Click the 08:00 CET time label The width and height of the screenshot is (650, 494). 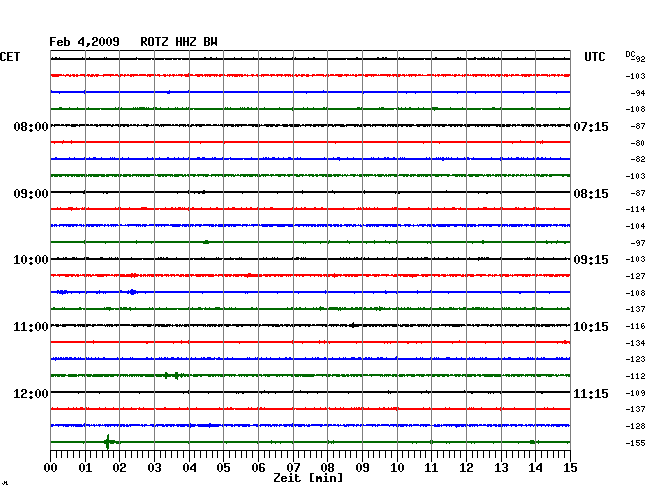click(x=31, y=126)
